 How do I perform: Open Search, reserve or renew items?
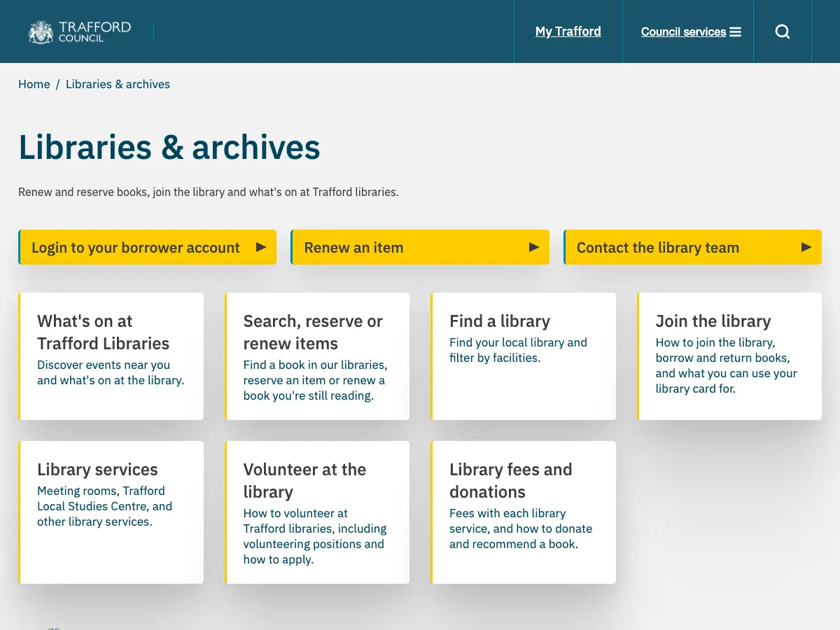[x=317, y=356]
